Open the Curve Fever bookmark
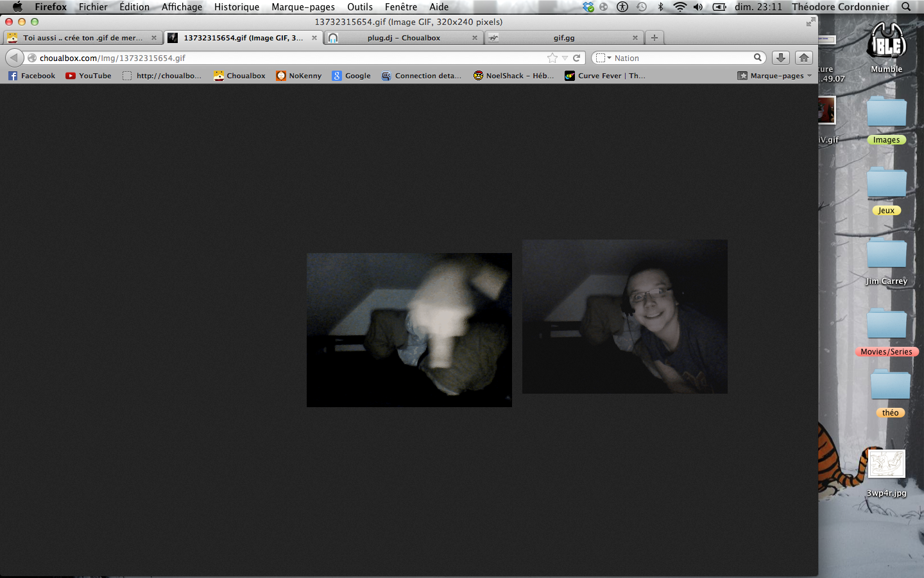This screenshot has width=924, height=578. pyautogui.click(x=604, y=76)
